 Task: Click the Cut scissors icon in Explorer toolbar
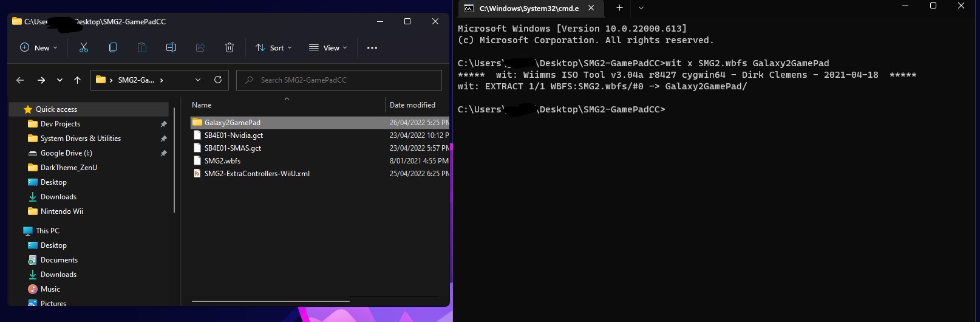coord(84,47)
